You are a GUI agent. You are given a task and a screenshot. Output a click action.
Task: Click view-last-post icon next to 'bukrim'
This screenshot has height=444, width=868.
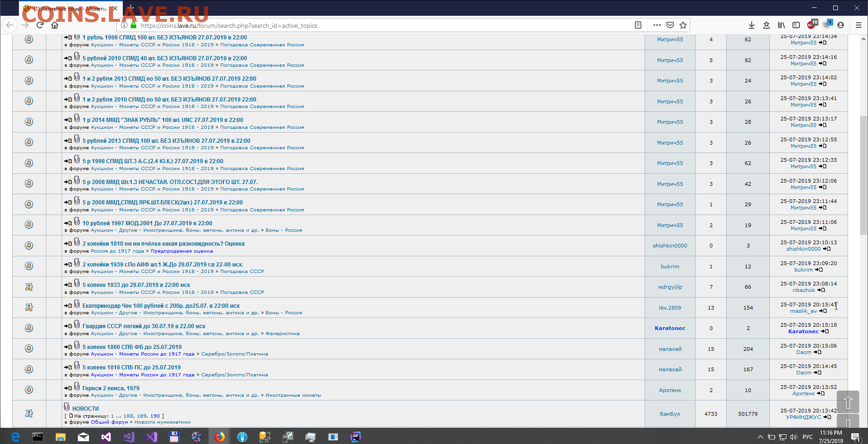click(819, 270)
